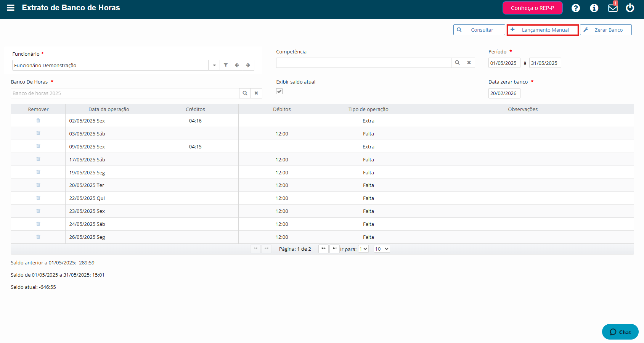The height and width of the screenshot is (343, 644).
Task: Remove the 17/05/2025 Sáb entry
Action: click(x=38, y=159)
